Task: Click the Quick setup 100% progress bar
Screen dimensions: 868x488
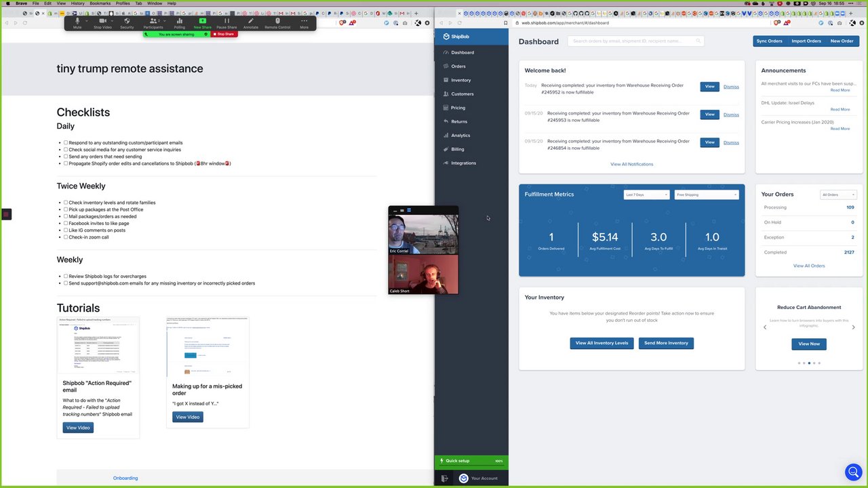Action: click(471, 461)
